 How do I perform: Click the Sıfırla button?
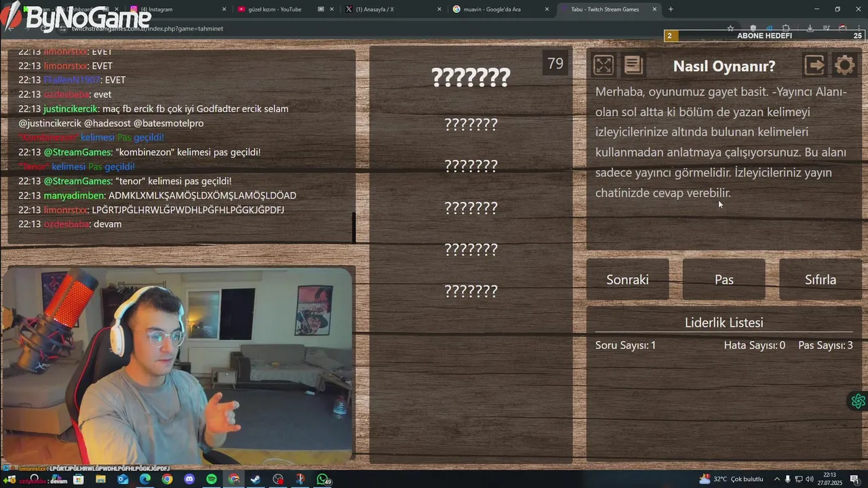[821, 279]
